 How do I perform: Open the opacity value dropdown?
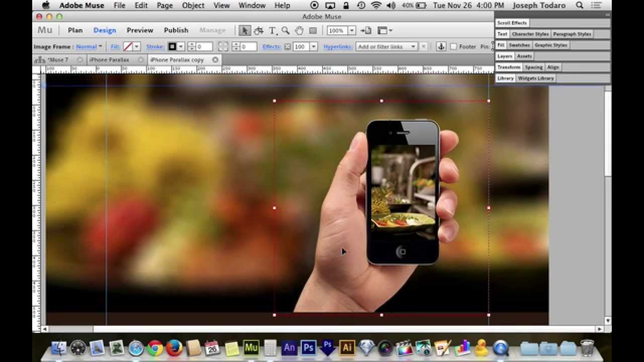tap(313, 47)
